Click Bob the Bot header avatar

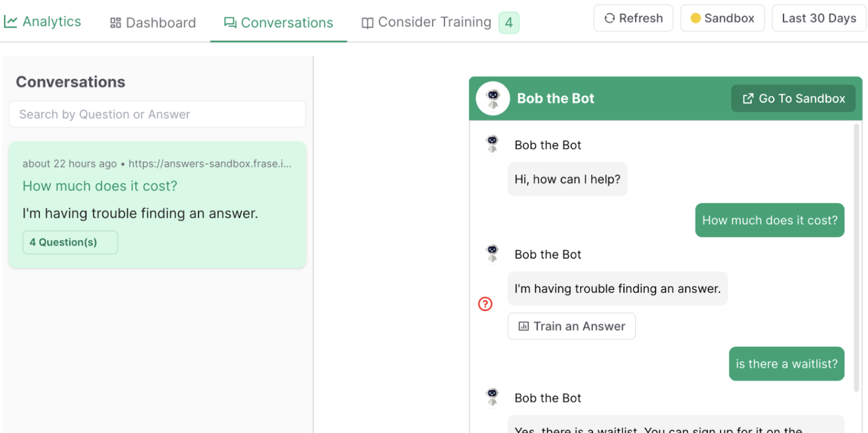[493, 98]
